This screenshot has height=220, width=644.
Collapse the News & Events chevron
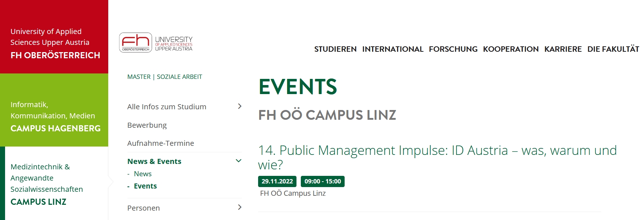point(239,161)
